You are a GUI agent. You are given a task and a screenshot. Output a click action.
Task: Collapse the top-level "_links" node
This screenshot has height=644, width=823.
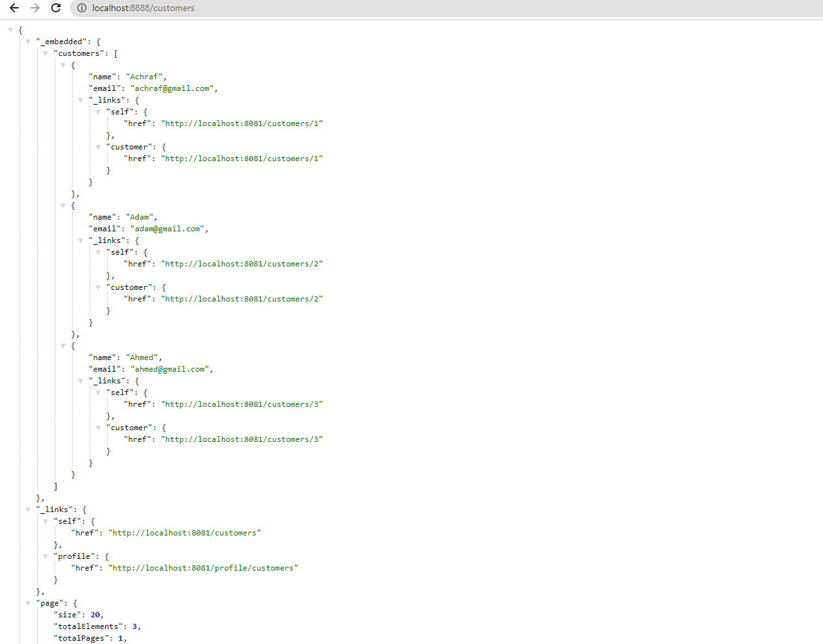click(x=28, y=509)
